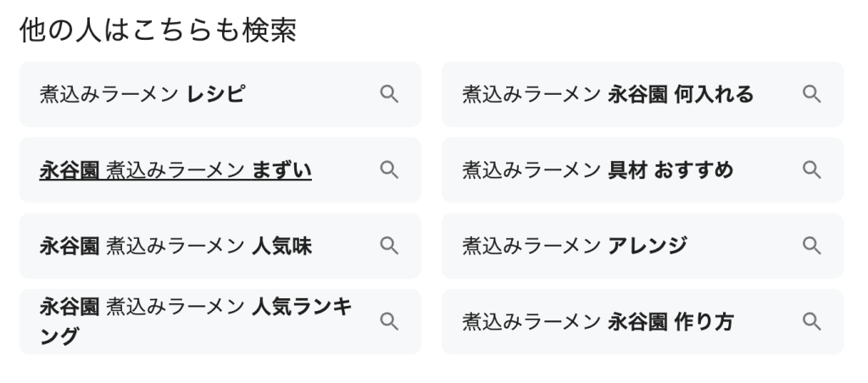The height and width of the screenshot is (383, 868).
Task: Click search icon beside 煮込みラーメン レシピ
Action: [x=388, y=94]
